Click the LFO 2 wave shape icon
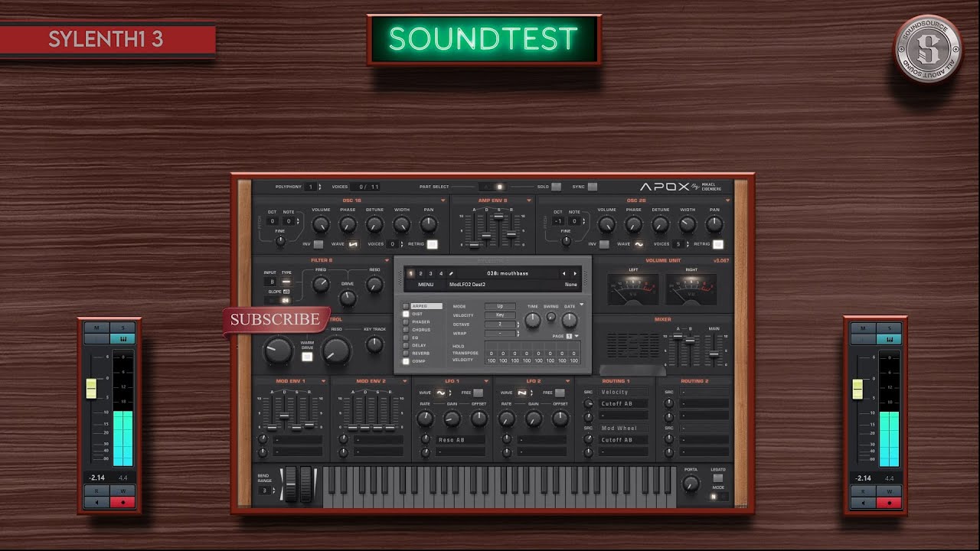Viewport: 980px width, 551px height. click(522, 393)
